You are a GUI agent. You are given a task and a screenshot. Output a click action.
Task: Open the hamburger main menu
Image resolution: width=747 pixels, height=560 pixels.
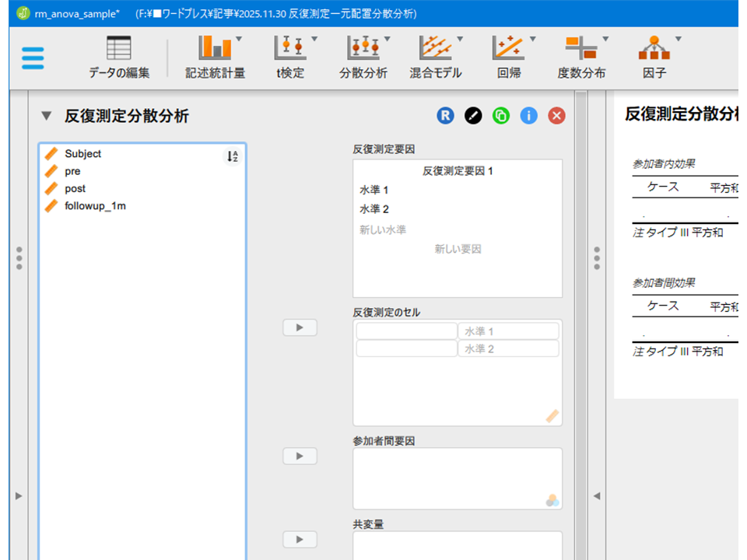click(33, 58)
